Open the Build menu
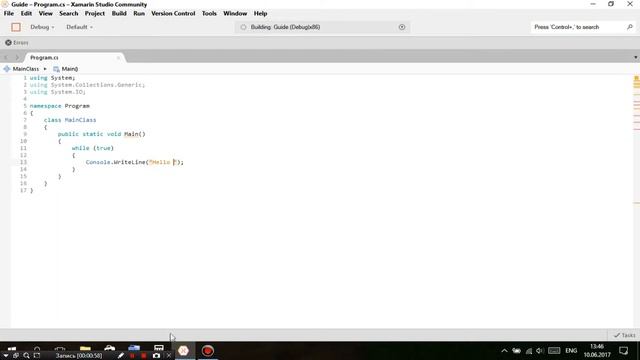This screenshot has width=640, height=360. click(119, 13)
